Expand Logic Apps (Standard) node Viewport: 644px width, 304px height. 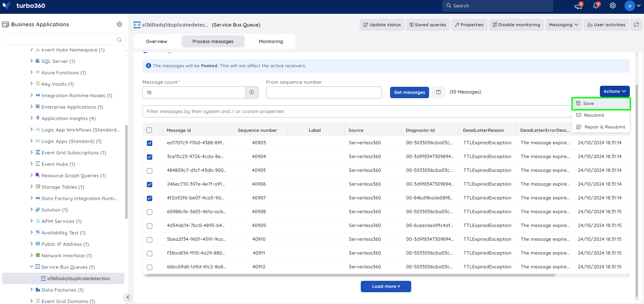pyautogui.click(x=32, y=141)
